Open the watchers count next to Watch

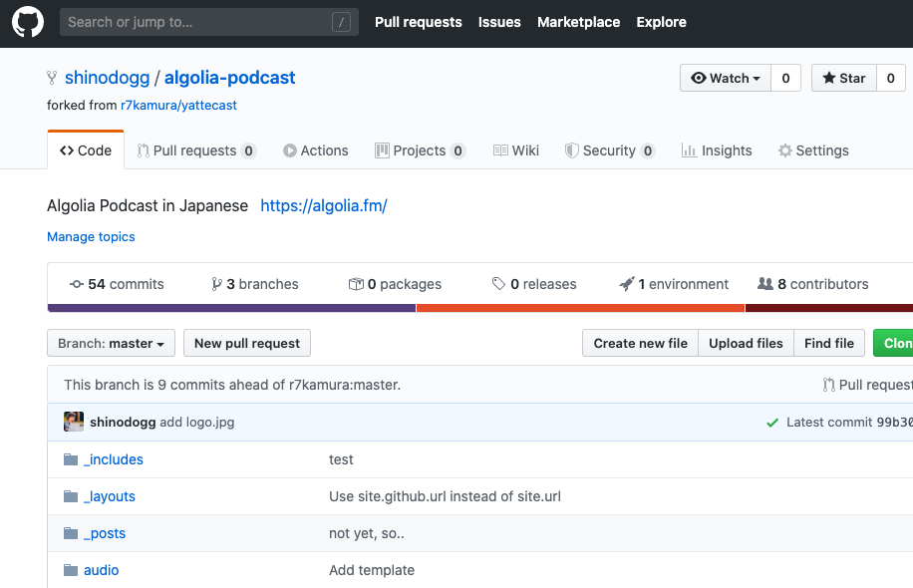(786, 78)
